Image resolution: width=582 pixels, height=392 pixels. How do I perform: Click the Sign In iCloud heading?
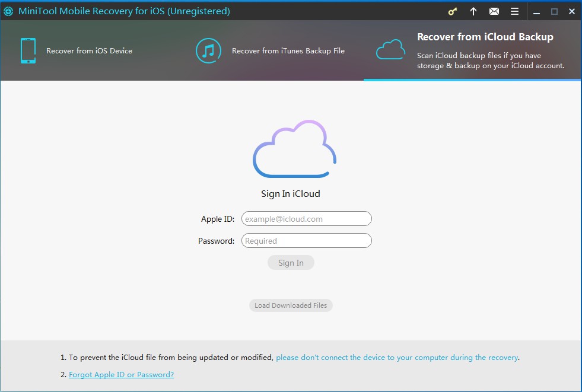pos(291,193)
